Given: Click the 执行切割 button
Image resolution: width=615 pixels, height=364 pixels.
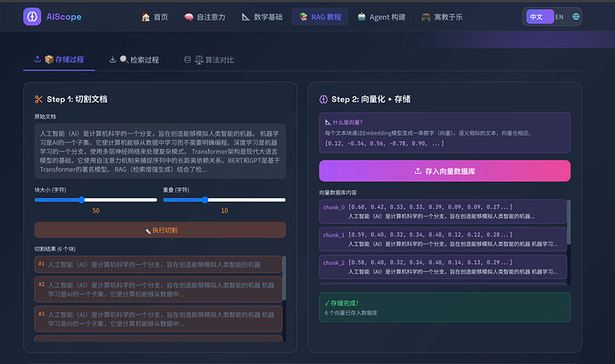Looking at the screenshot, I should click(x=160, y=230).
